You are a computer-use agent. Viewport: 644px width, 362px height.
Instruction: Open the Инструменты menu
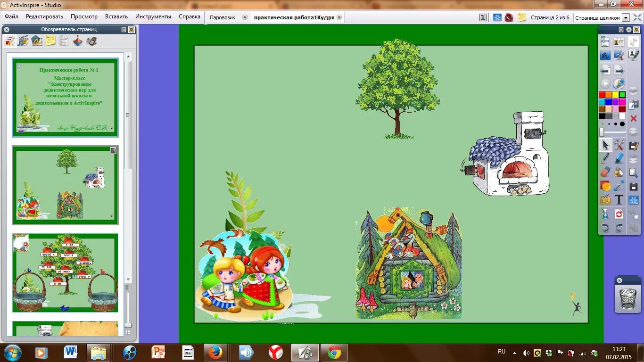pos(153,16)
